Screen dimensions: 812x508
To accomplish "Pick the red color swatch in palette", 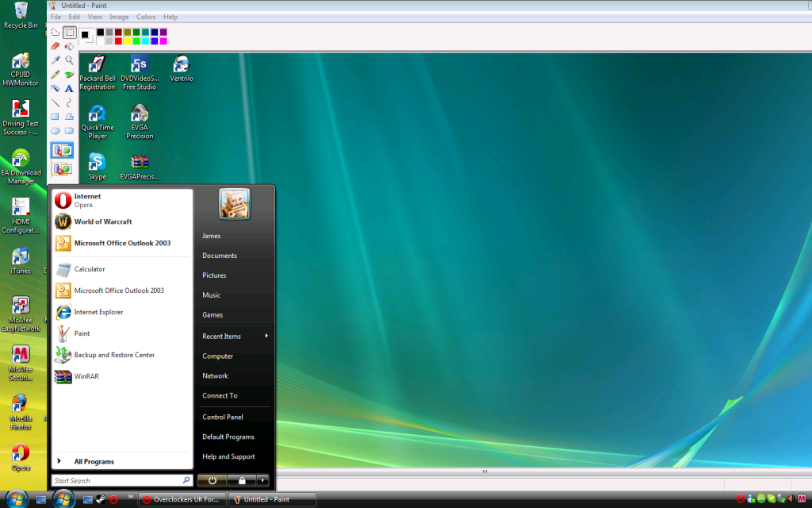I will tap(119, 41).
